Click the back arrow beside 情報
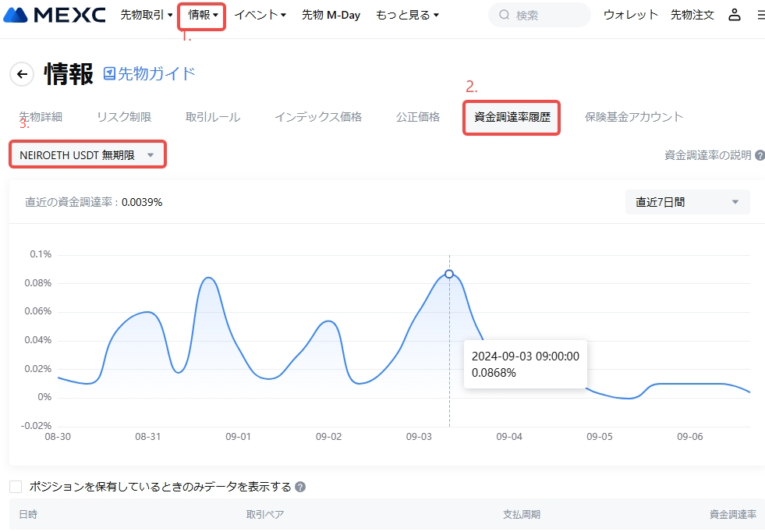Viewport: 765px width, 532px height. click(22, 74)
